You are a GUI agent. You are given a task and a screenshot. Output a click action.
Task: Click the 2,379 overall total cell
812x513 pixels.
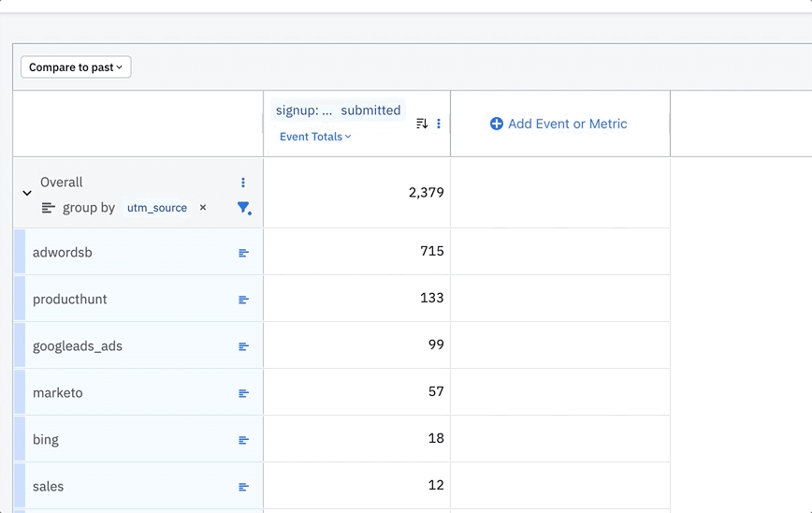pos(356,192)
